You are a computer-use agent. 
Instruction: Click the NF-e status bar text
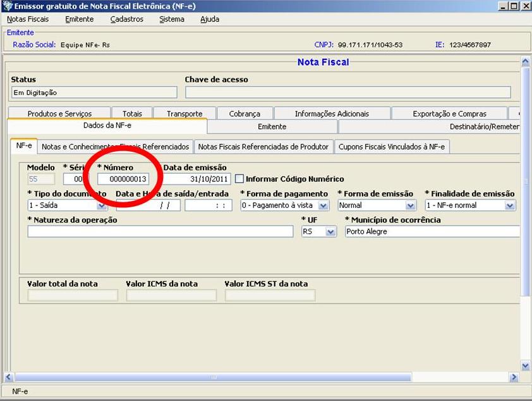point(20,391)
